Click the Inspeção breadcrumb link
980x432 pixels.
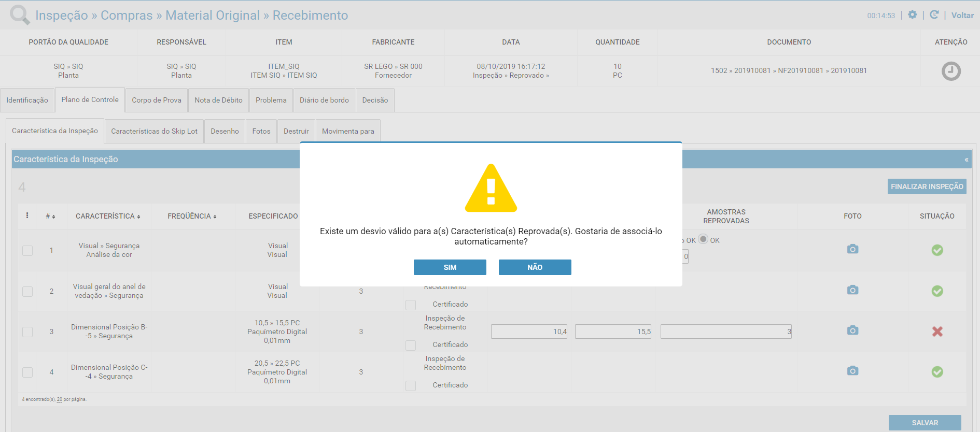62,15
